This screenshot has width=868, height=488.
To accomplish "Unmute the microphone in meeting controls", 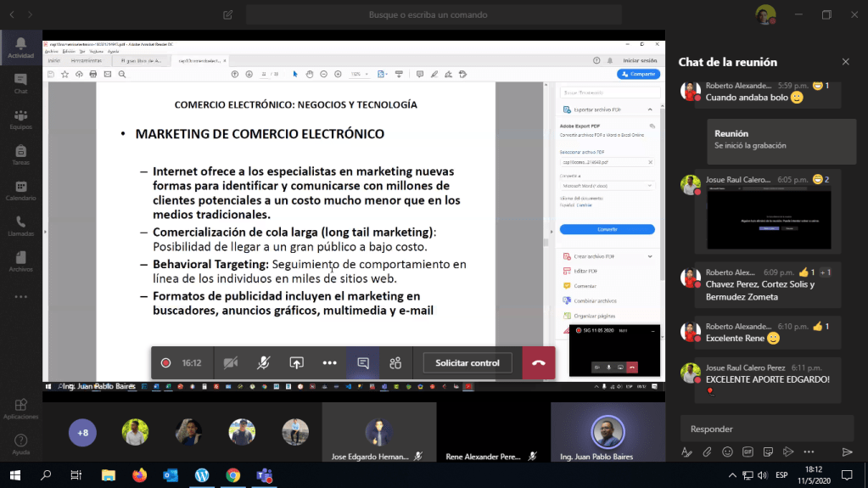I will pos(264,363).
